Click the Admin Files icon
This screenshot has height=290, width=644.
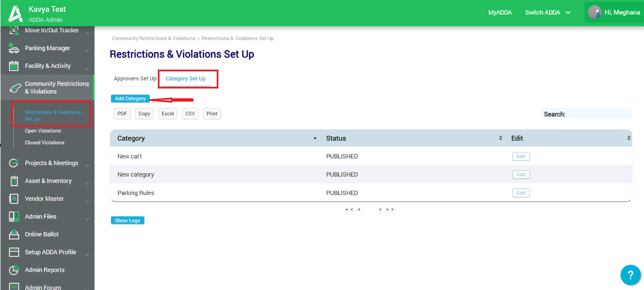[x=14, y=217]
